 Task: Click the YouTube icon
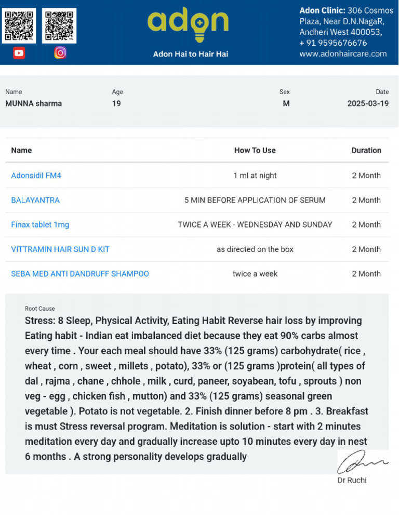pos(19,52)
